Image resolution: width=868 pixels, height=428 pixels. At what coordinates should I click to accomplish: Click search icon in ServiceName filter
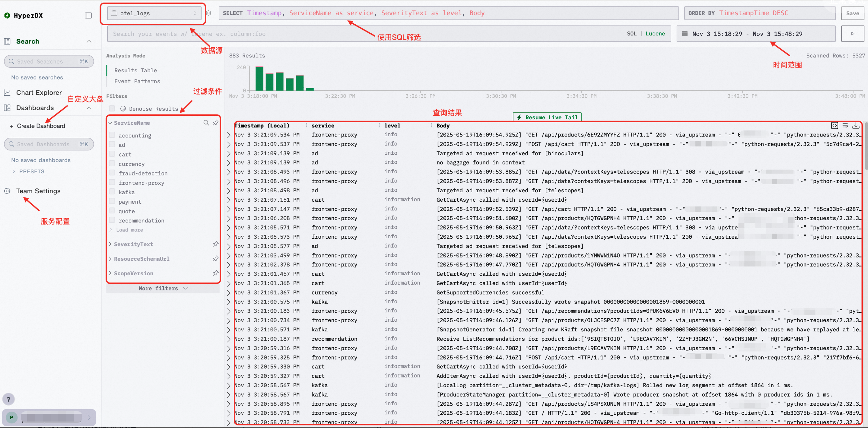[206, 123]
